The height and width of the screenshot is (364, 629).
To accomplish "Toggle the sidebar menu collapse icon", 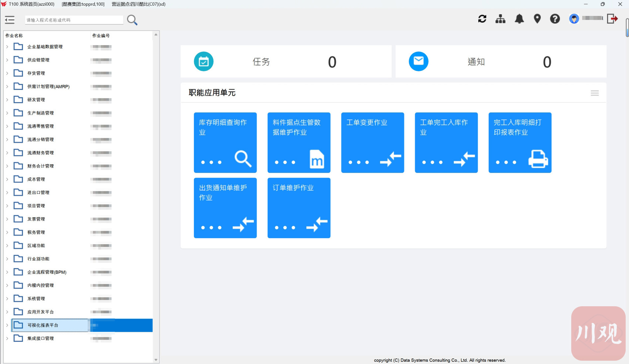I will [x=10, y=20].
